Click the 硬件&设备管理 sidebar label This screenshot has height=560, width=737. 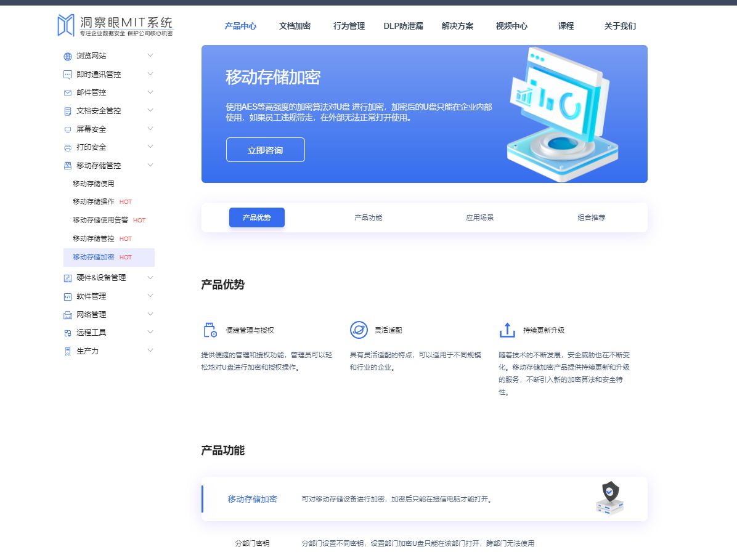101,278
